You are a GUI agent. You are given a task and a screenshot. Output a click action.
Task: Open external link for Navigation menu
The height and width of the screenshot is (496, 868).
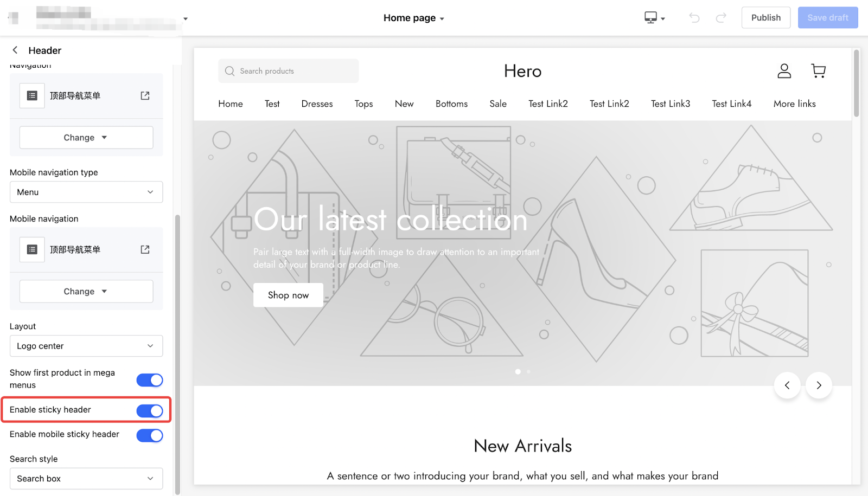point(145,95)
